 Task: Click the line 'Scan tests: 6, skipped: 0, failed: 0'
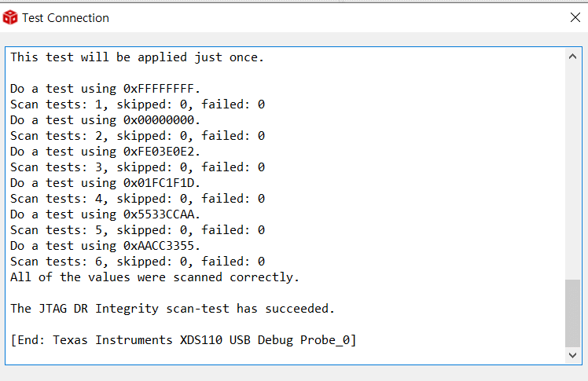[x=138, y=262]
